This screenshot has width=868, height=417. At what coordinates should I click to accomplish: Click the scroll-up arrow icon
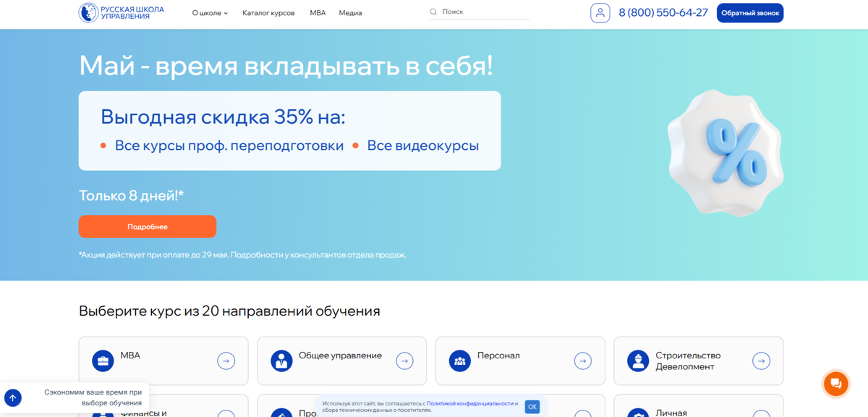pyautogui.click(x=13, y=397)
